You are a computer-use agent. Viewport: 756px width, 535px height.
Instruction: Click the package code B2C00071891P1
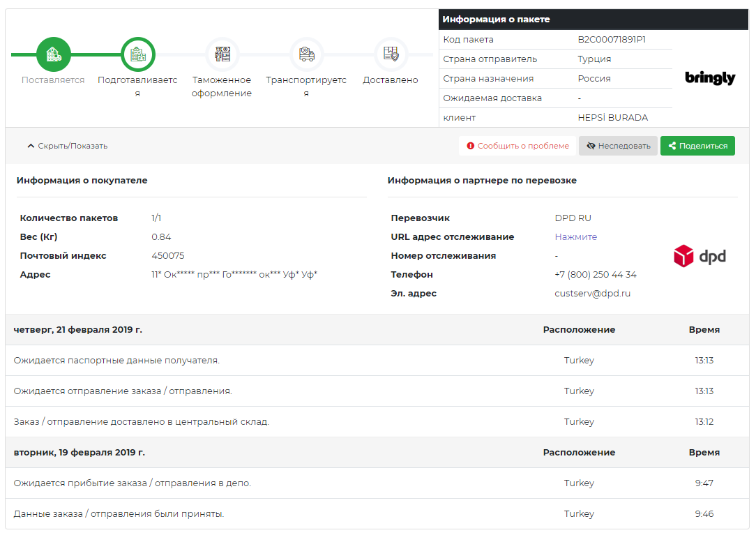pos(612,40)
